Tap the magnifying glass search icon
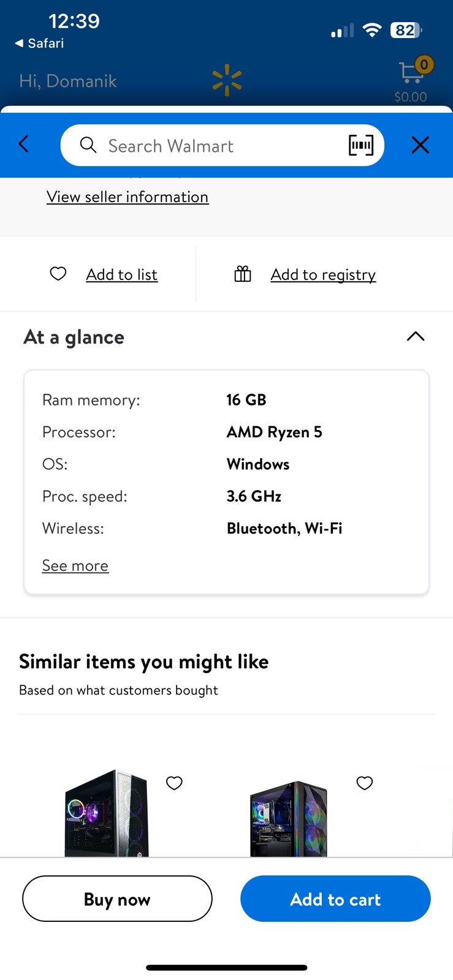This screenshot has height=980, width=453. tap(88, 145)
